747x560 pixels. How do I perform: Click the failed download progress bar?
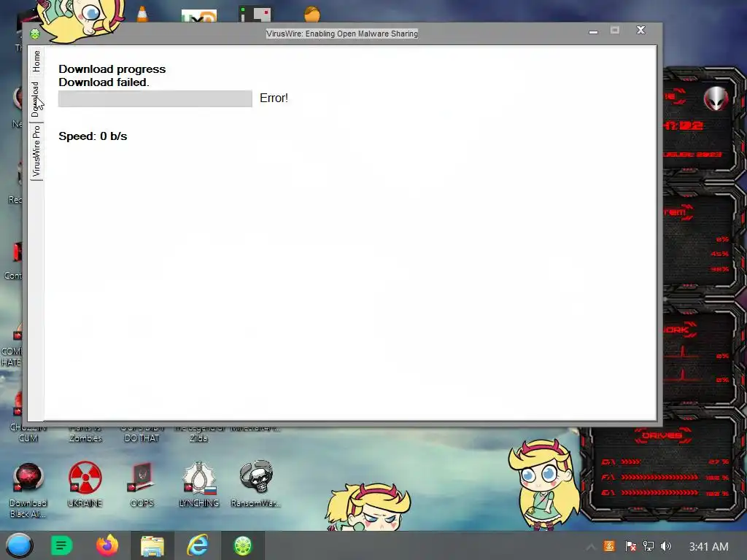click(155, 98)
